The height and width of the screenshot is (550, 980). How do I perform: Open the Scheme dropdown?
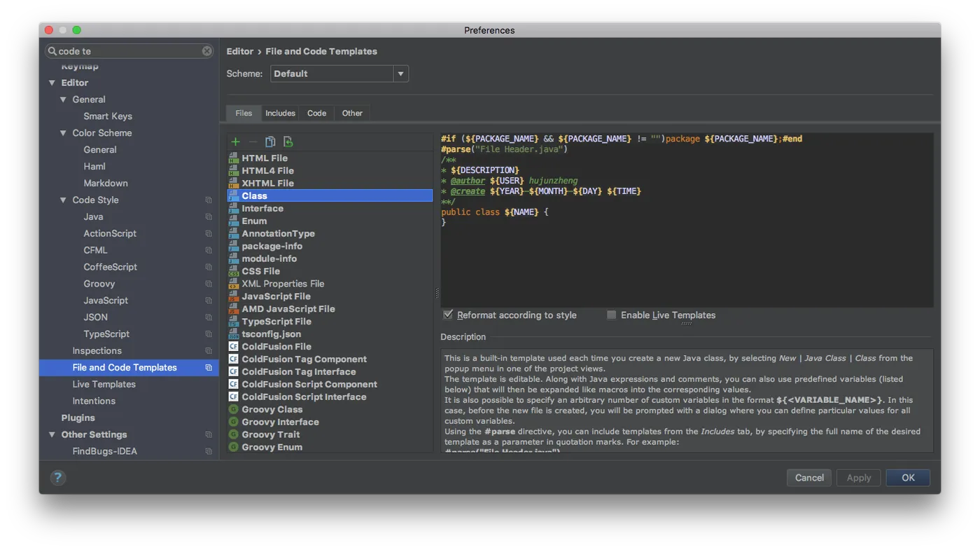[x=400, y=74]
